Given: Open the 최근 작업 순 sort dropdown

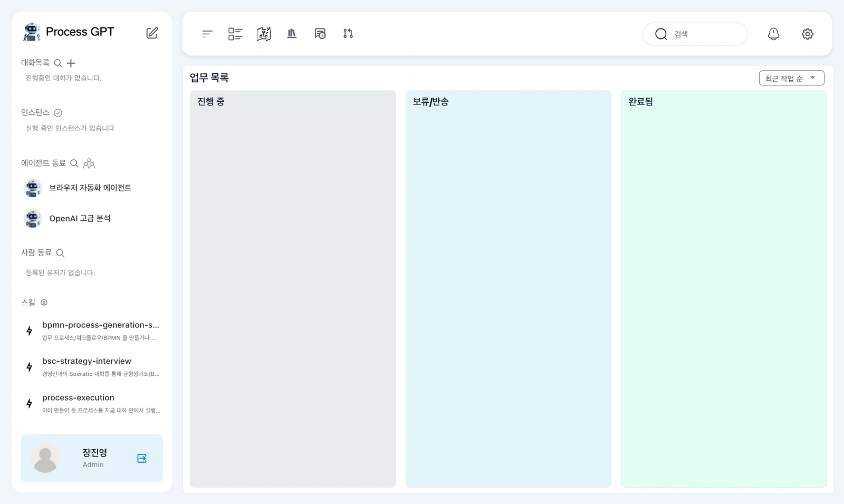Looking at the screenshot, I should (x=791, y=78).
